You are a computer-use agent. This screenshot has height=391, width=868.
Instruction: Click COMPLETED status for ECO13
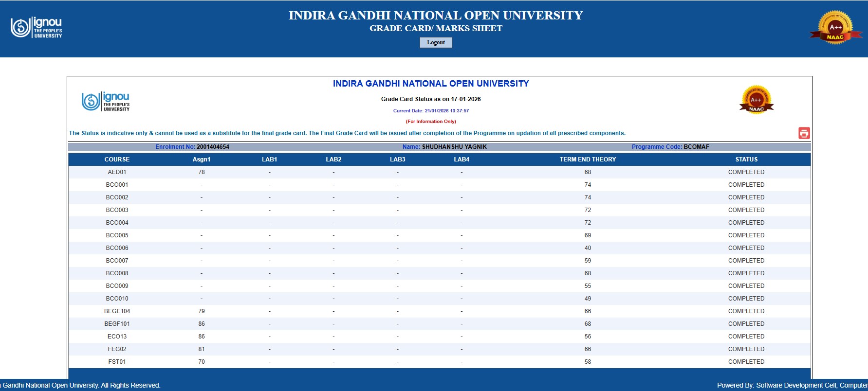pyautogui.click(x=746, y=337)
